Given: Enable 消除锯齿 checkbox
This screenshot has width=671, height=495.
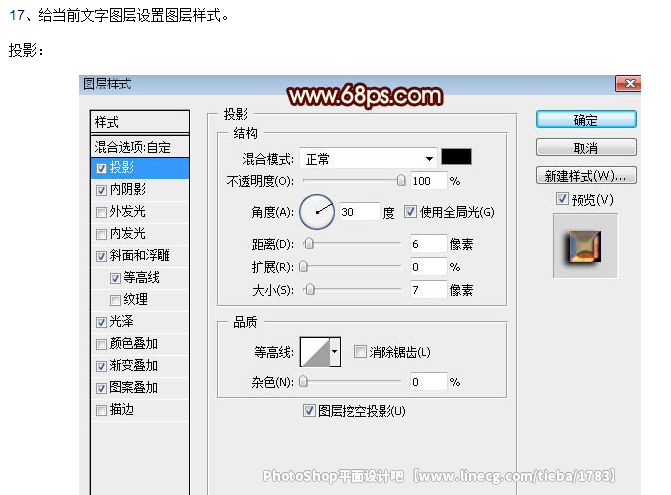Looking at the screenshot, I should tap(360, 352).
